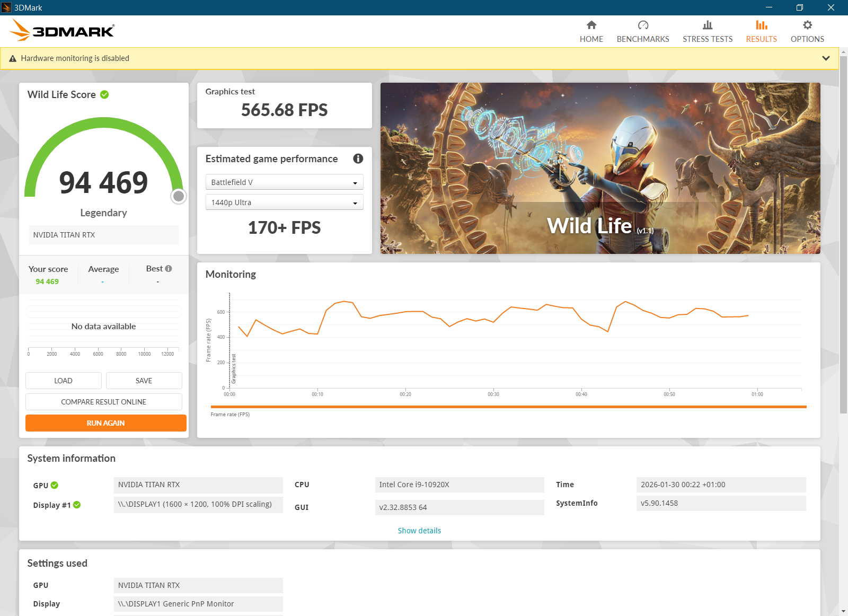Click the Wild Life benchmark artwork thumbnail
848x616 pixels.
click(600, 168)
